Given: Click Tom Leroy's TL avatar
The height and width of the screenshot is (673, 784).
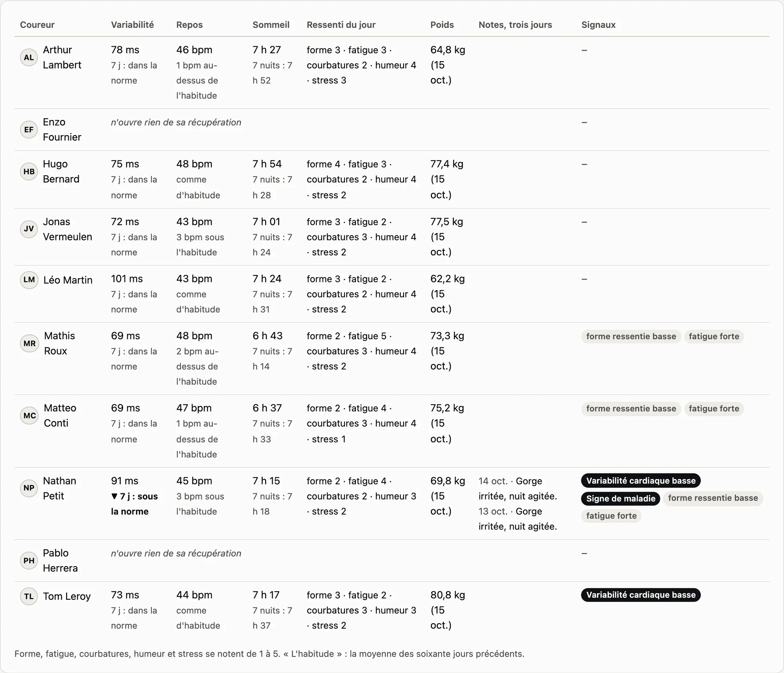Looking at the screenshot, I should (29, 596).
